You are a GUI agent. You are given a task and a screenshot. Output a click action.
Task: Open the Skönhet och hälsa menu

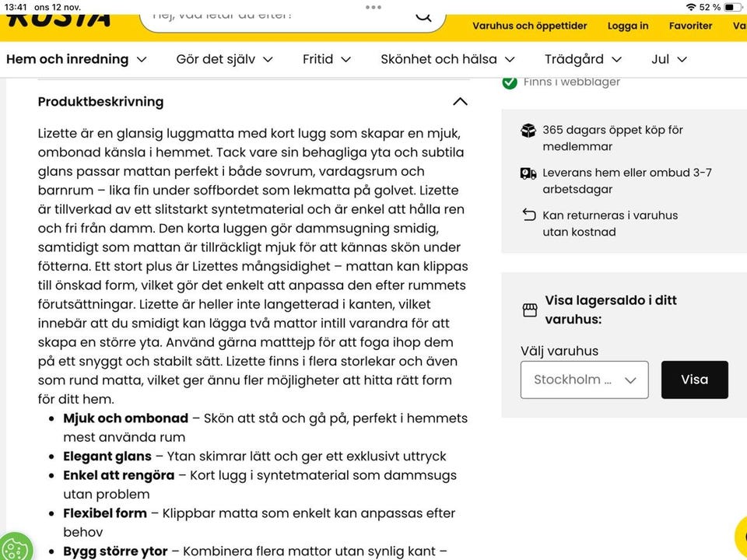tap(448, 59)
